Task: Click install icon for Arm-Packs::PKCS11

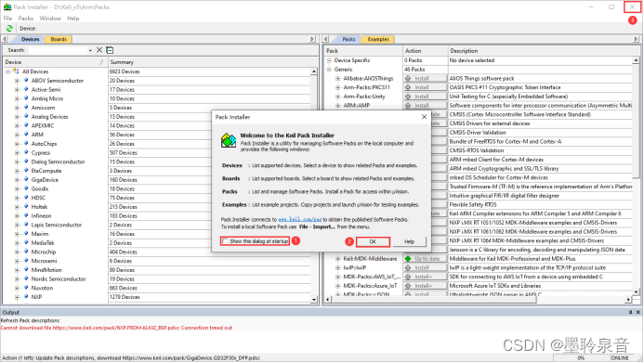Action: [408, 87]
